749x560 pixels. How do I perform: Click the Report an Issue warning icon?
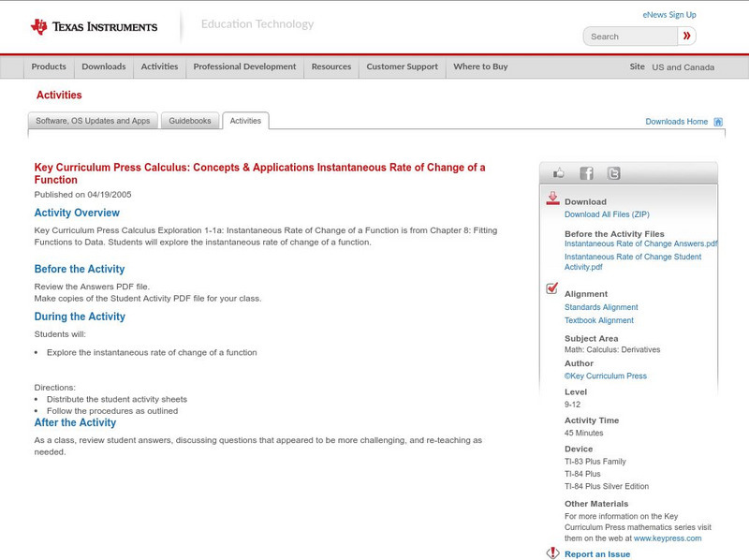[551, 553]
